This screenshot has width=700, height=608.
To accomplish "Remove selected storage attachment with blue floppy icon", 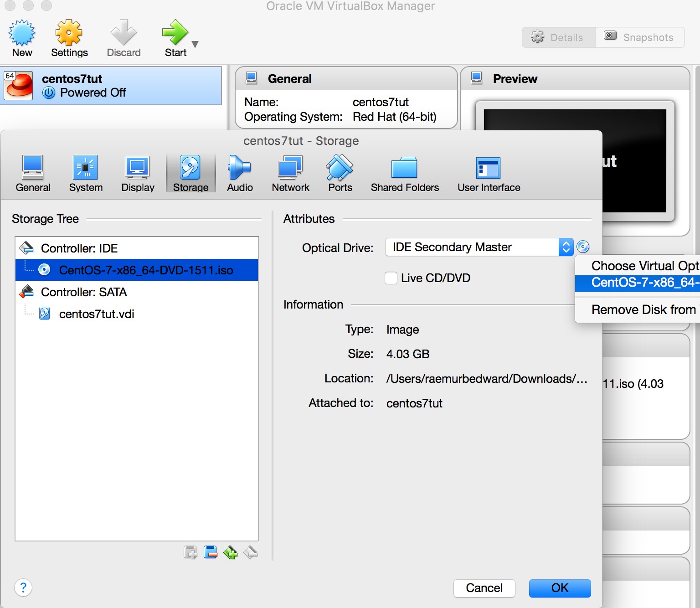I will click(211, 552).
